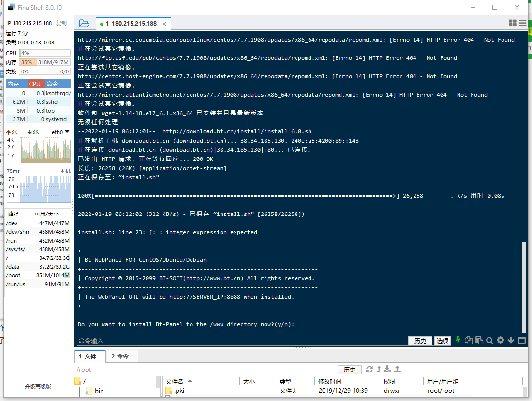Screen dimensions: 532x401
Task: Click the 交换 swap usage bar
Action: coord(45,72)
